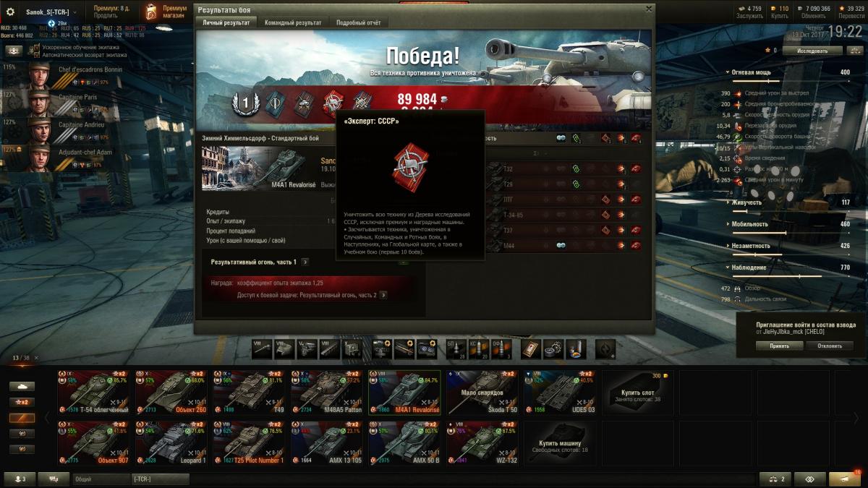Open the gun rammer equipment slot
The height and width of the screenshot is (488, 868).
404,348
